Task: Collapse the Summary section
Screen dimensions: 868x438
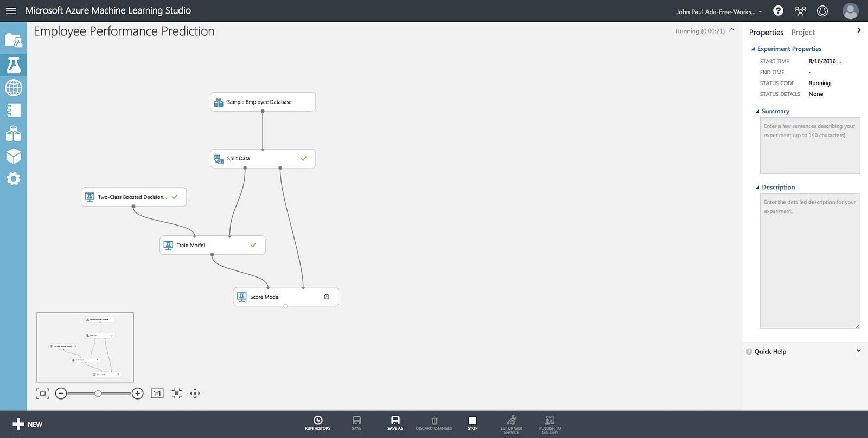Action: click(x=758, y=112)
